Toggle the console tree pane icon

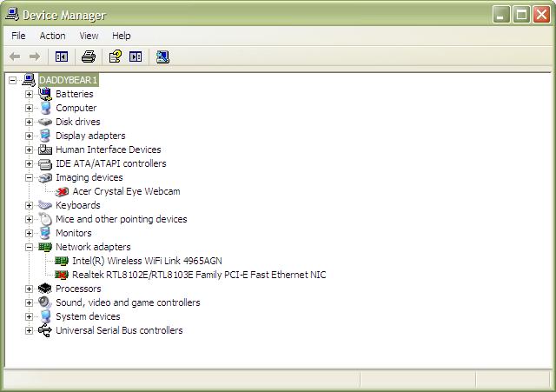click(62, 56)
